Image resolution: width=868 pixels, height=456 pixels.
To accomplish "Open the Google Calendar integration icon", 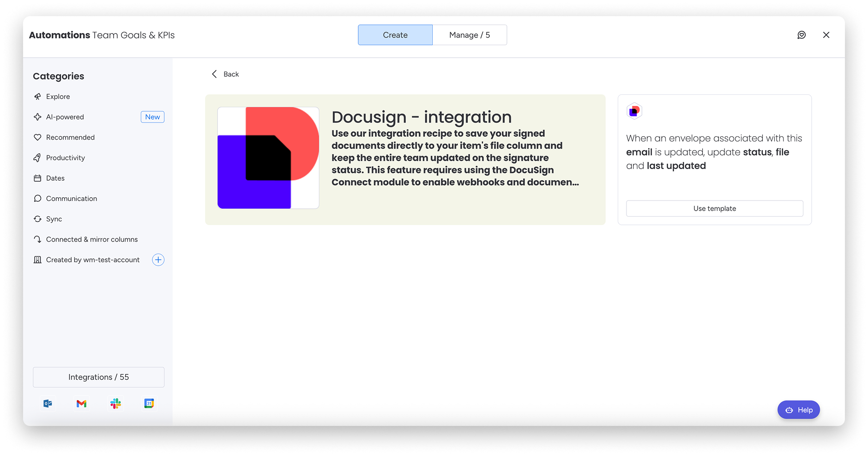I will click(149, 403).
